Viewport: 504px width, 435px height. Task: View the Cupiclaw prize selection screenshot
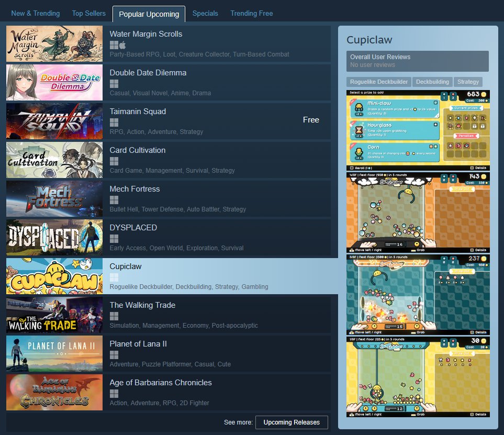(x=418, y=130)
